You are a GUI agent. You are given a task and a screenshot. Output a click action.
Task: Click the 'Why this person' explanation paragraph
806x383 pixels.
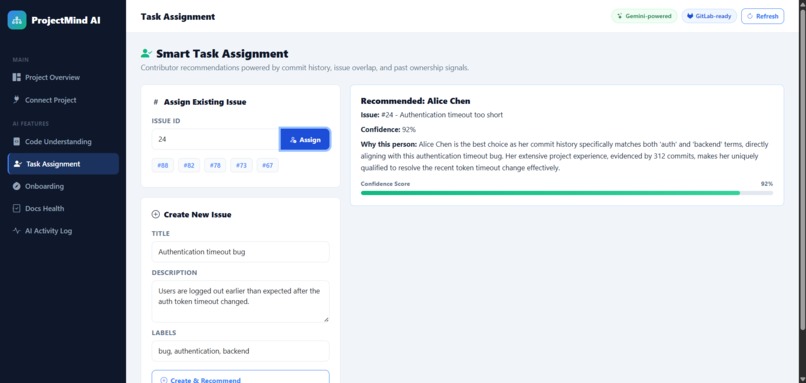565,156
